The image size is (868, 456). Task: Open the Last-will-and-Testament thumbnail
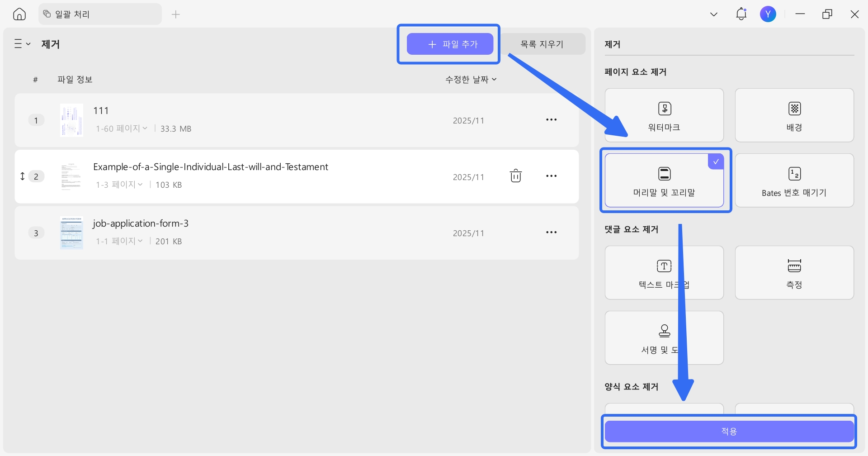click(71, 176)
